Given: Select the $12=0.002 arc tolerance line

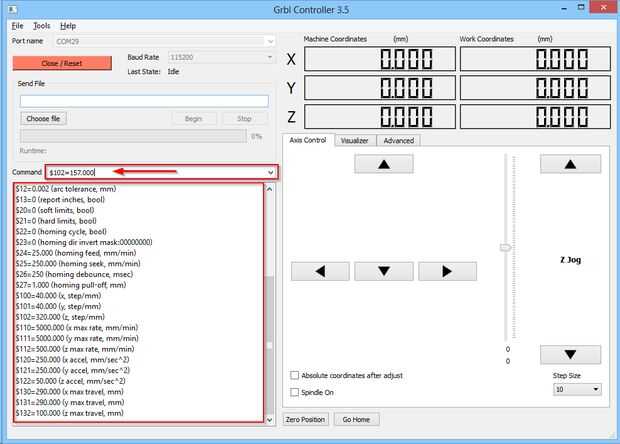Looking at the screenshot, I should point(66,189).
